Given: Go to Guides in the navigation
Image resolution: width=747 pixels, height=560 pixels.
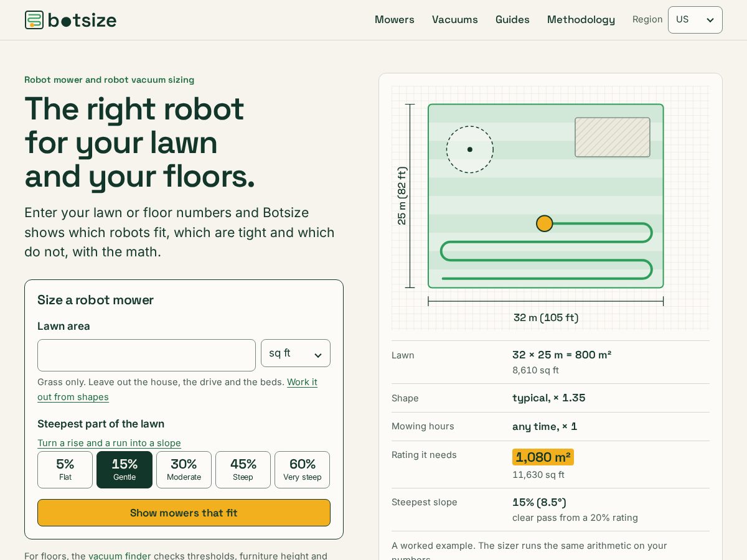Looking at the screenshot, I should tap(512, 20).
